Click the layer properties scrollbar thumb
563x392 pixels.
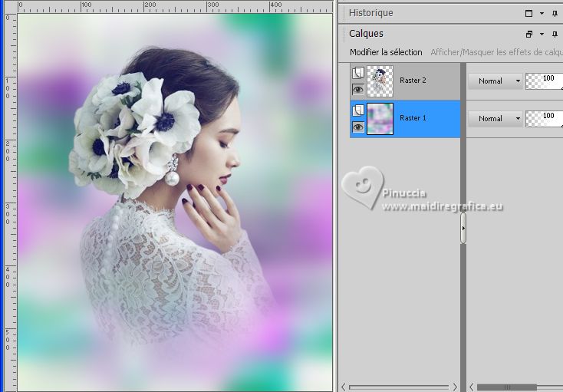507,387
